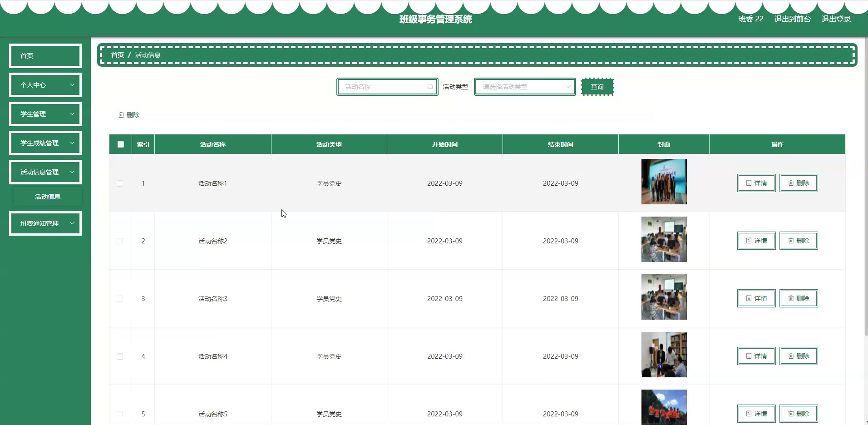The image size is (868, 425).
Task: Click the 活动名称3 cell
Action: pyautogui.click(x=213, y=299)
